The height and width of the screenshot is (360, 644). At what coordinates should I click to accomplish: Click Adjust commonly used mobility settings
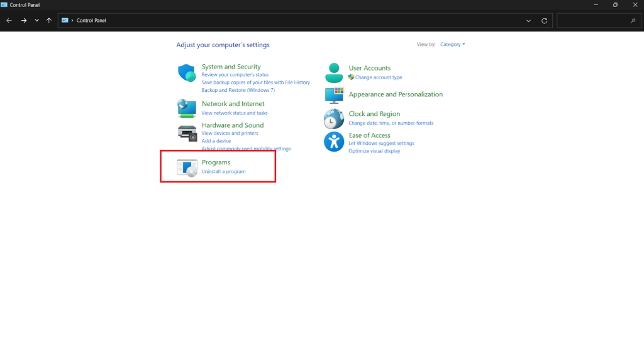(x=246, y=149)
